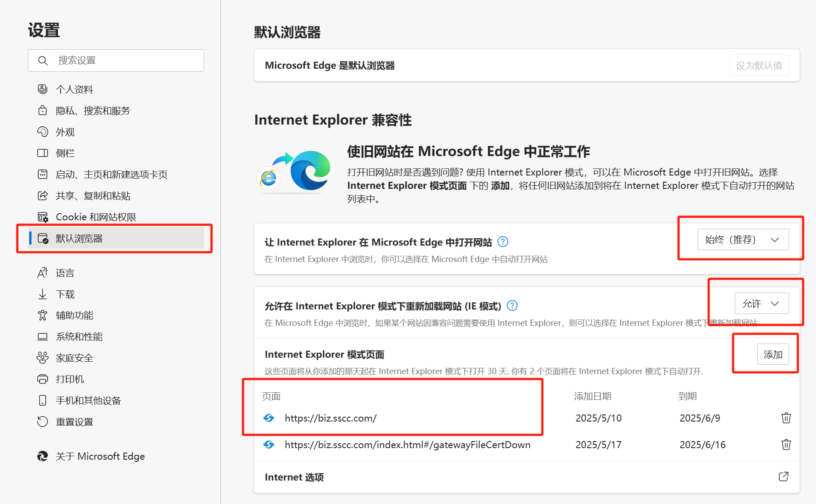
Task: Click the 个人资料 profile icon
Action: [x=43, y=89]
